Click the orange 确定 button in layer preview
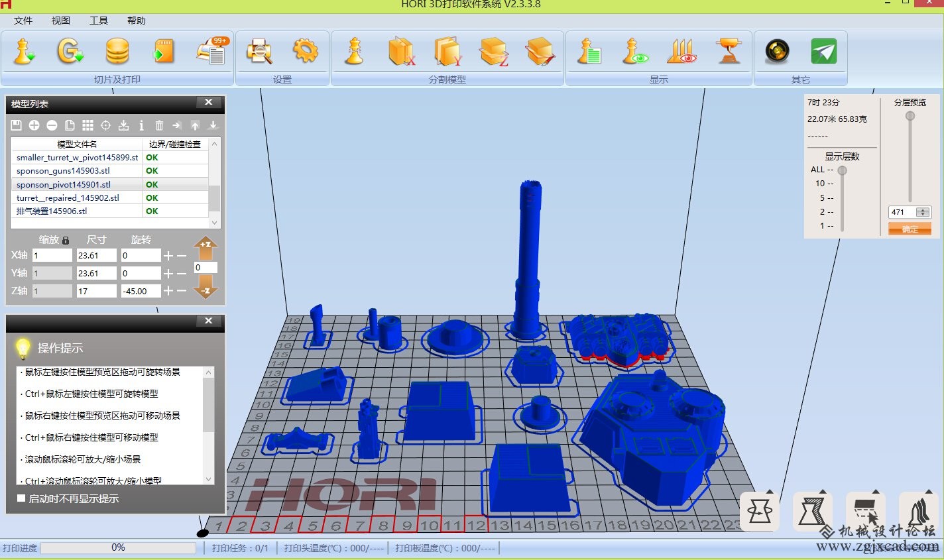 tap(910, 229)
